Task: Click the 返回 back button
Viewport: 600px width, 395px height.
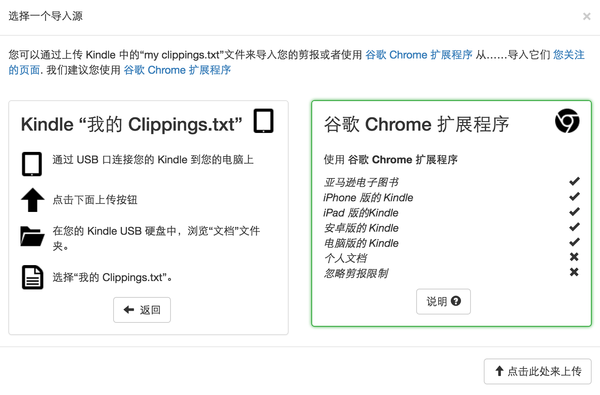Action: pyautogui.click(x=142, y=310)
